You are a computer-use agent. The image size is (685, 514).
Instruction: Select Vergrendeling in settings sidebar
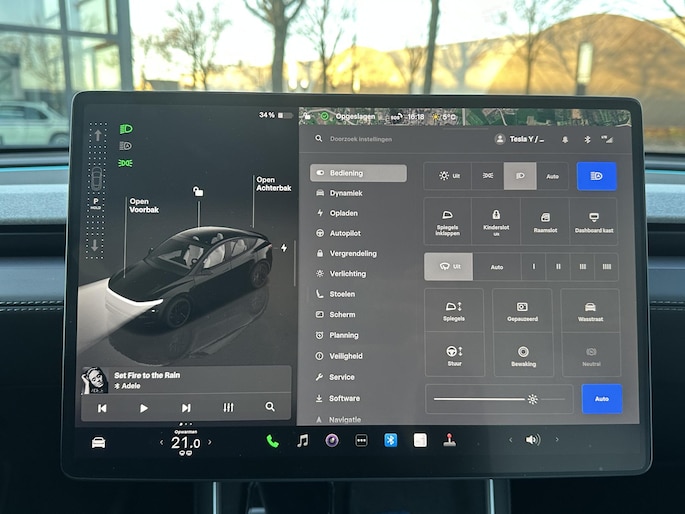coord(352,253)
